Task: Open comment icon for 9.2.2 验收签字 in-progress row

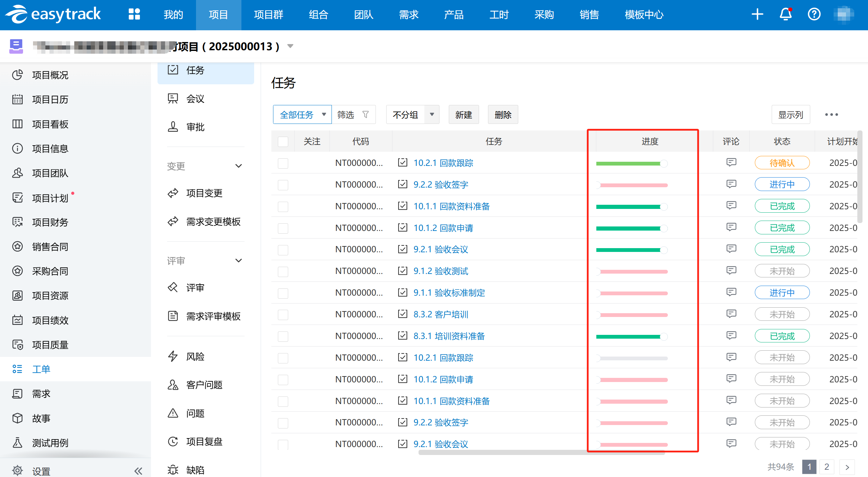Action: click(731, 184)
